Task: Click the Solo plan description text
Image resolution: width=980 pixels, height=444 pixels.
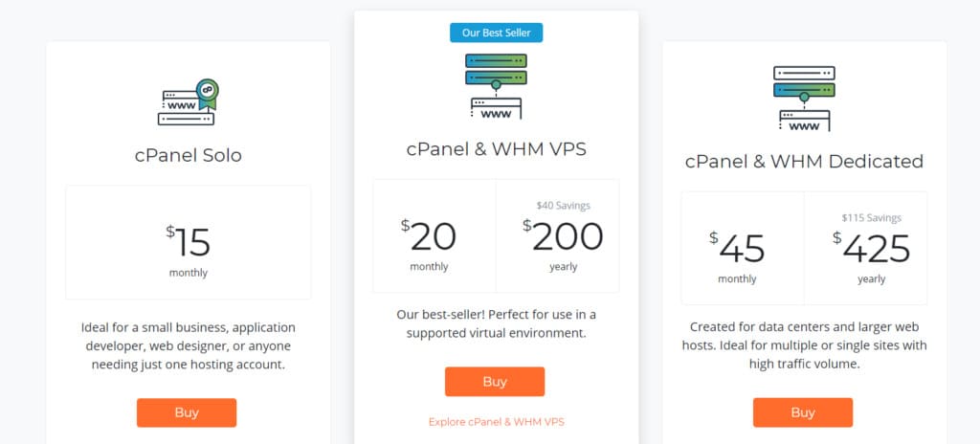Action: coord(189,345)
